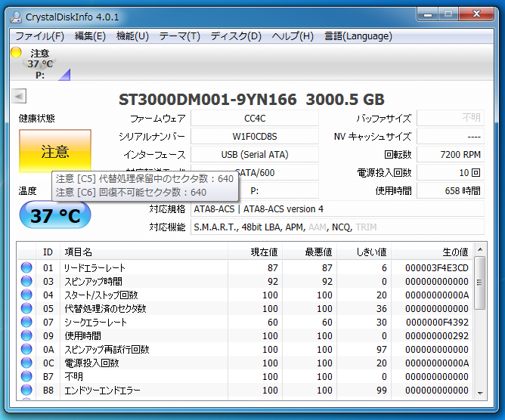Click blue status icon for row 04

point(26,295)
